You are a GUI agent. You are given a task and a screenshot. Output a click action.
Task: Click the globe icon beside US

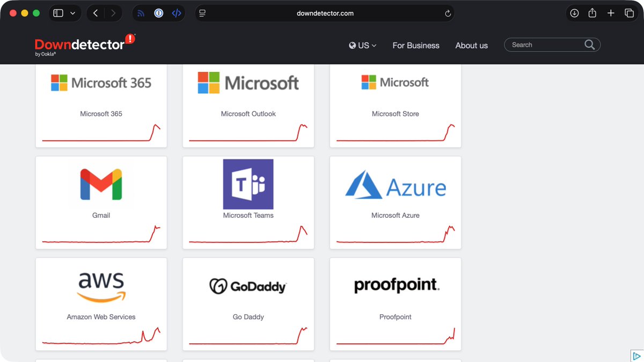tap(353, 46)
